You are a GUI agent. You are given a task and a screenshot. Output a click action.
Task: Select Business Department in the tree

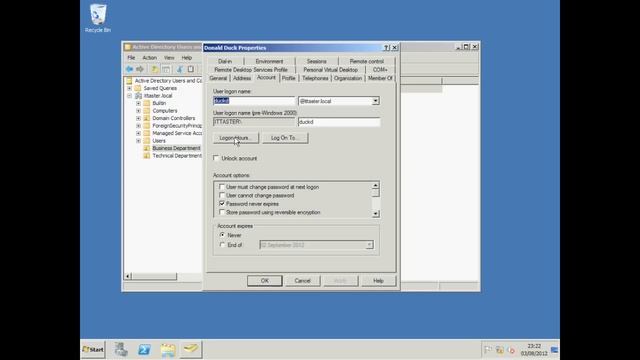click(x=176, y=148)
